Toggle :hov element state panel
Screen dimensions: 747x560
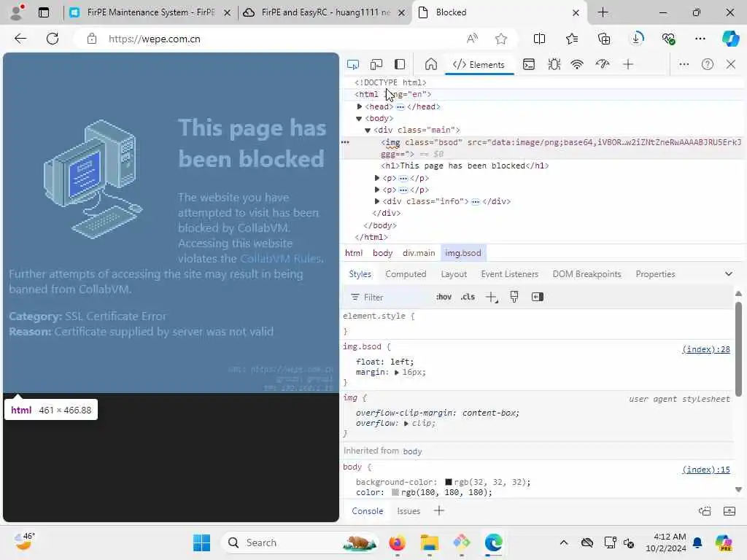[x=444, y=297]
